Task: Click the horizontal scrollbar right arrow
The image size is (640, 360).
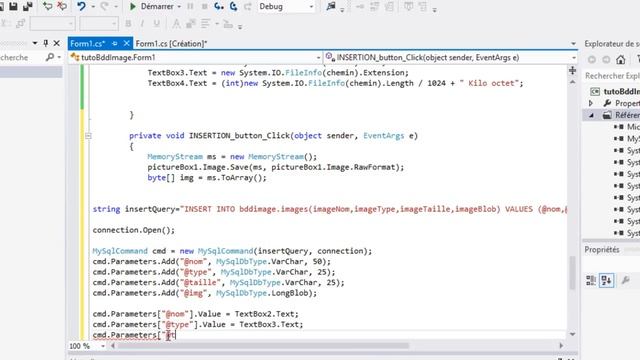Action: pos(561,346)
